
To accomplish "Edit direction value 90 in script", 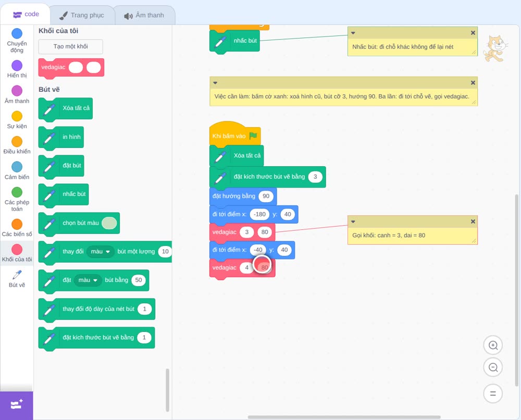I will (266, 196).
